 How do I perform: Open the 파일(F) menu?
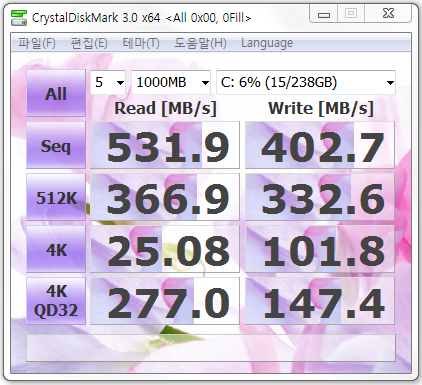click(37, 43)
